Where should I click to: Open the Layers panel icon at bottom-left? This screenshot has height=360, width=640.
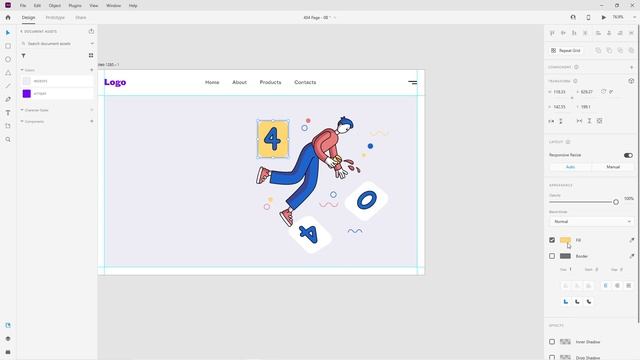[x=8, y=339]
